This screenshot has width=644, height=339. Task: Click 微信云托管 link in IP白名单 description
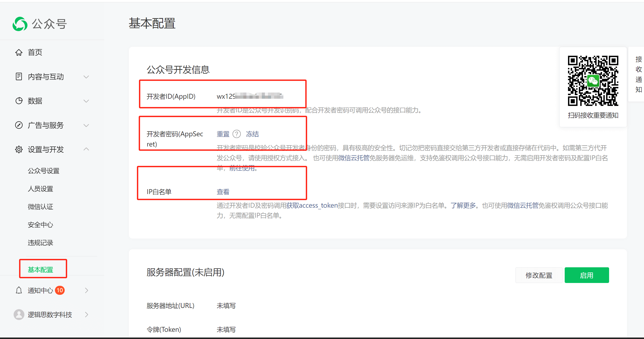(523, 205)
